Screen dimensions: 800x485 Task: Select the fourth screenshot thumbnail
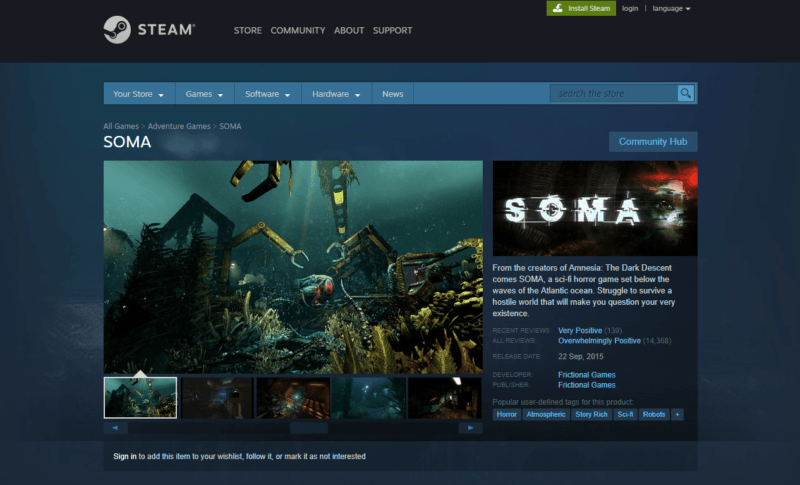click(x=369, y=398)
